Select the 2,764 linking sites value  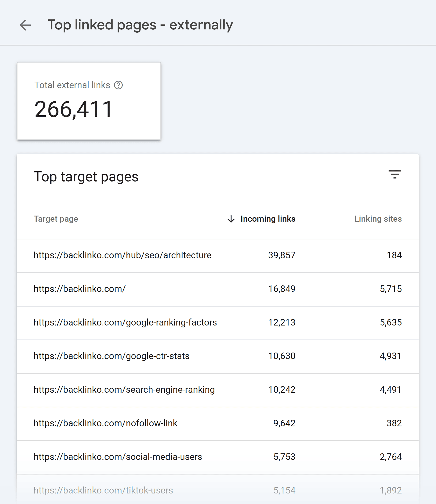pos(390,457)
